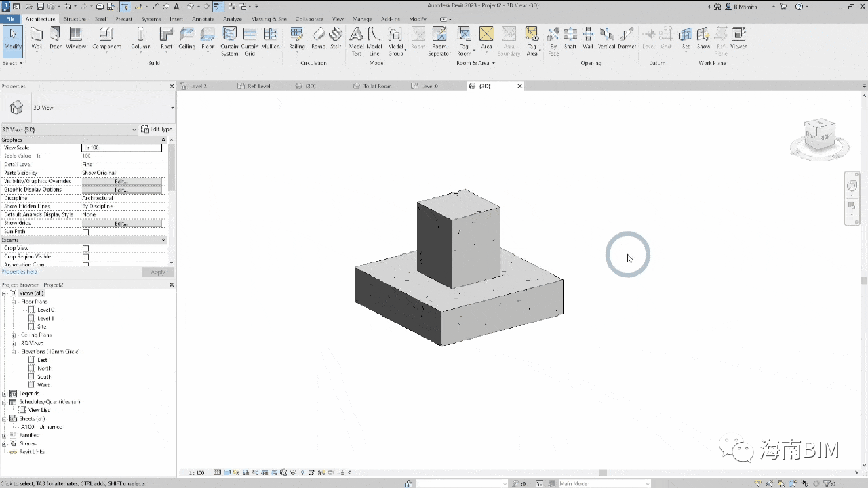Open Level 1 floor plan in browser
Image resolution: width=868 pixels, height=488 pixels.
click(45, 318)
